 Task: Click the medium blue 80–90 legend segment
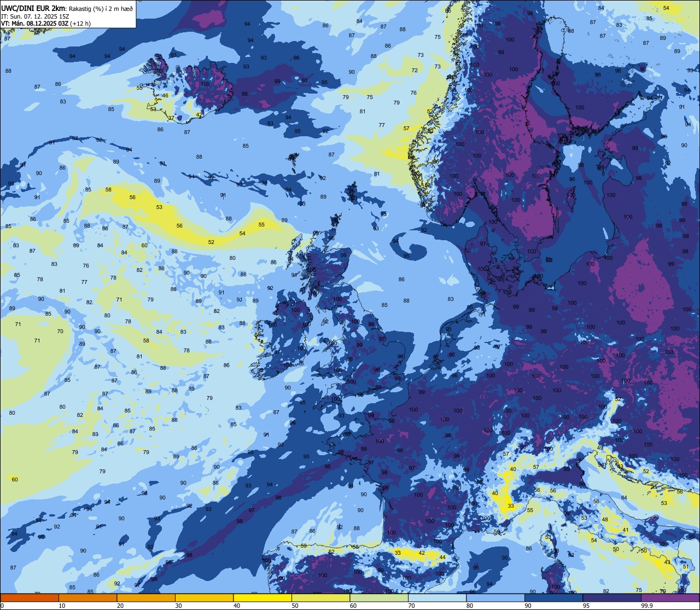pyautogui.click(x=495, y=597)
